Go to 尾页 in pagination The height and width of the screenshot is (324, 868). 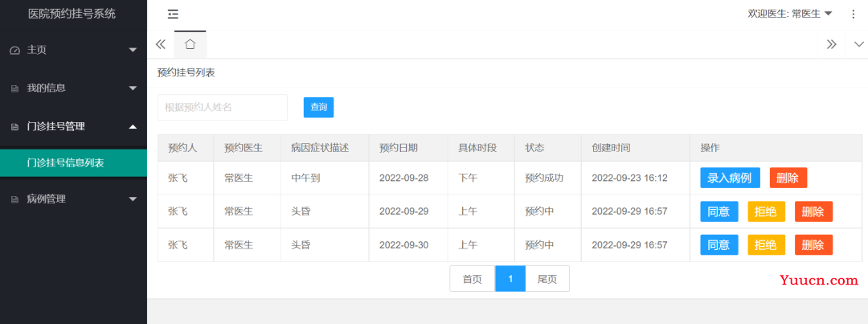click(x=547, y=279)
